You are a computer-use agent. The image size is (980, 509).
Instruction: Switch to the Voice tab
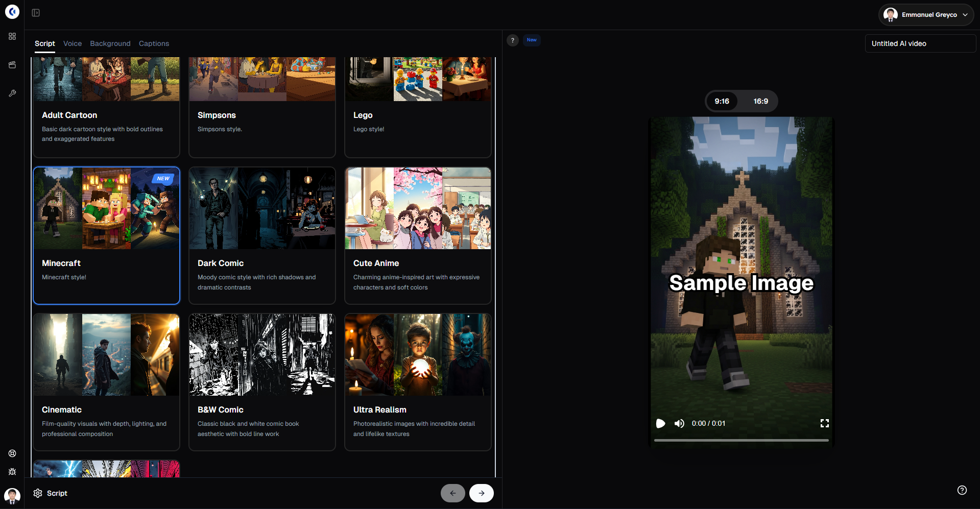[73, 43]
